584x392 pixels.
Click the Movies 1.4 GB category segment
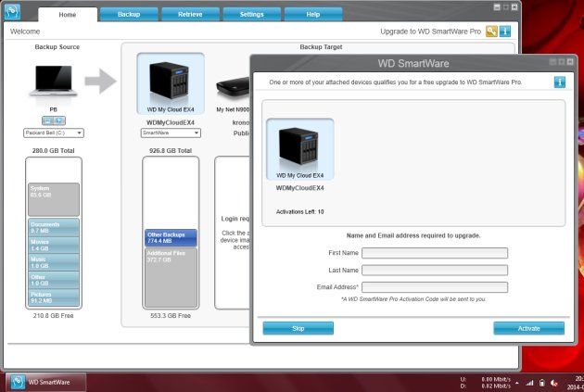point(54,245)
